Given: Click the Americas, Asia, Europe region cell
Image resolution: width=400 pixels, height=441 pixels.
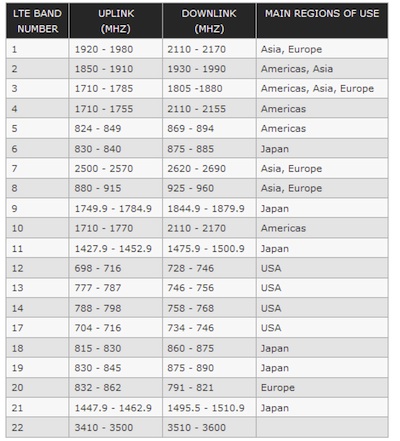Looking at the screenshot, I should tap(322, 89).
